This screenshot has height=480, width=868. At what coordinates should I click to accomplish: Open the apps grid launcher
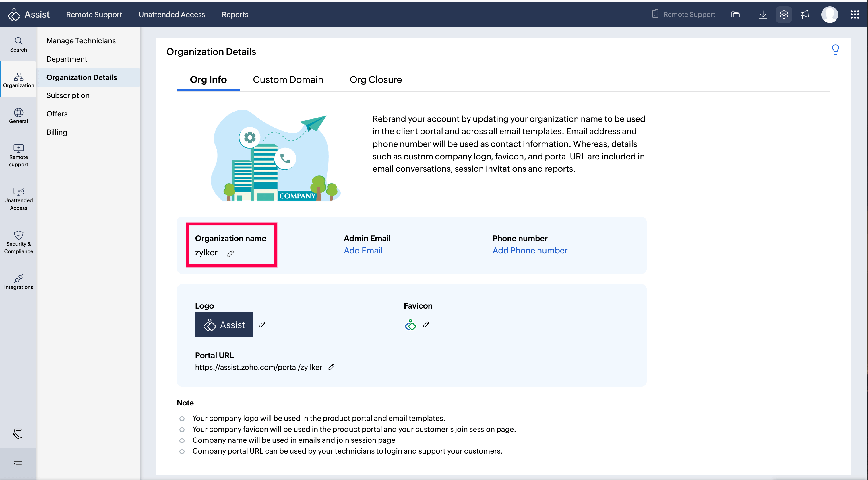coord(855,14)
